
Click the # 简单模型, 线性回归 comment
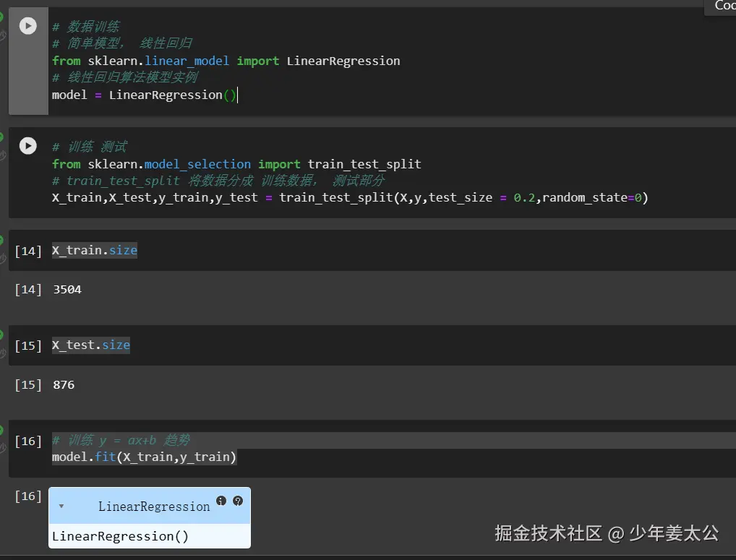click(122, 43)
